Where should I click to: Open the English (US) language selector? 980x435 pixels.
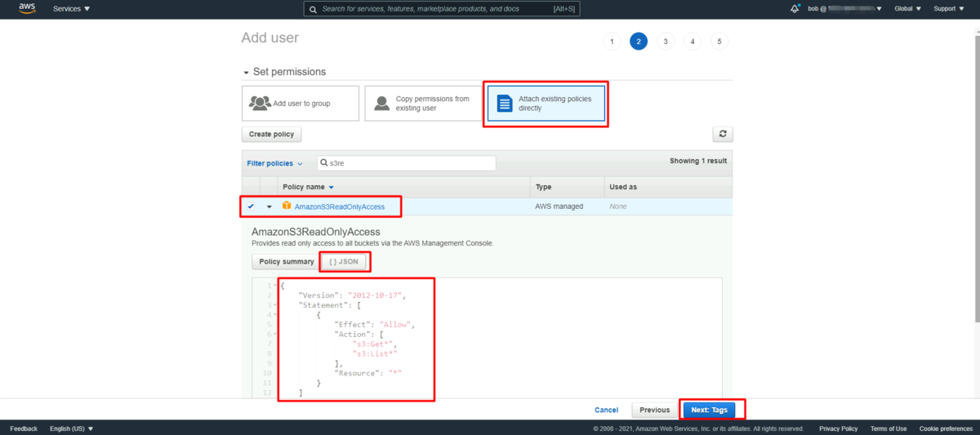[71, 428]
